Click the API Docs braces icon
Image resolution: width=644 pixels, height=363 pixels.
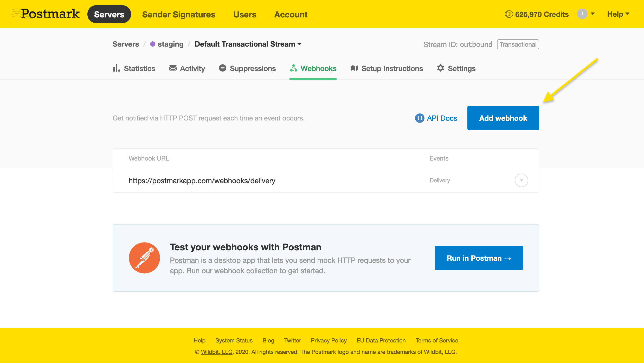420,118
